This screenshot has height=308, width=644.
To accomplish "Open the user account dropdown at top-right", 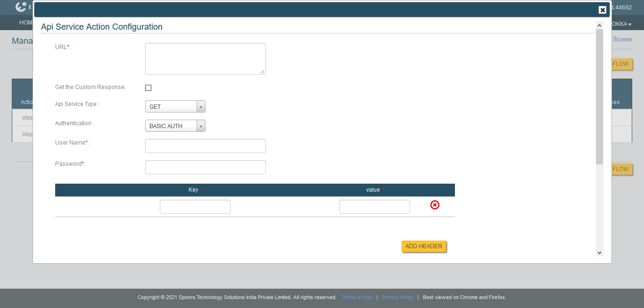I will 621,24.
